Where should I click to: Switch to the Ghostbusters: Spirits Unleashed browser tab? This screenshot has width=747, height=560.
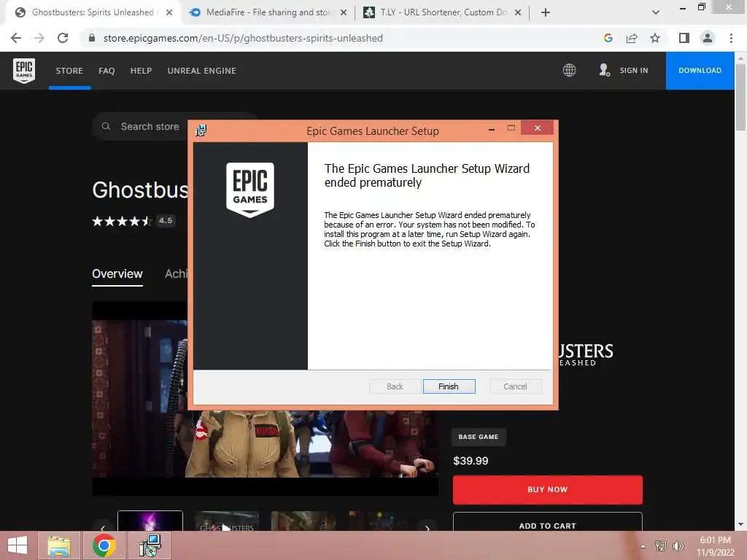(93, 12)
